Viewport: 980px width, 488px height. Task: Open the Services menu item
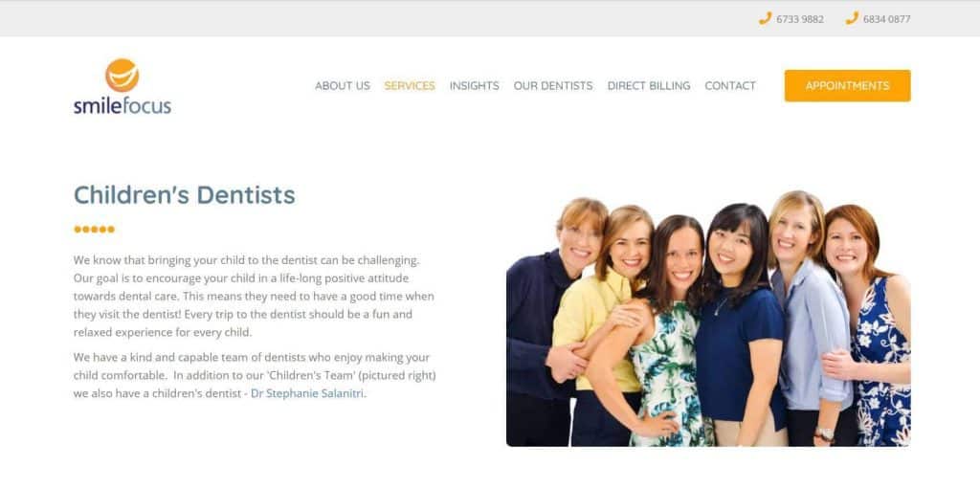pos(410,85)
